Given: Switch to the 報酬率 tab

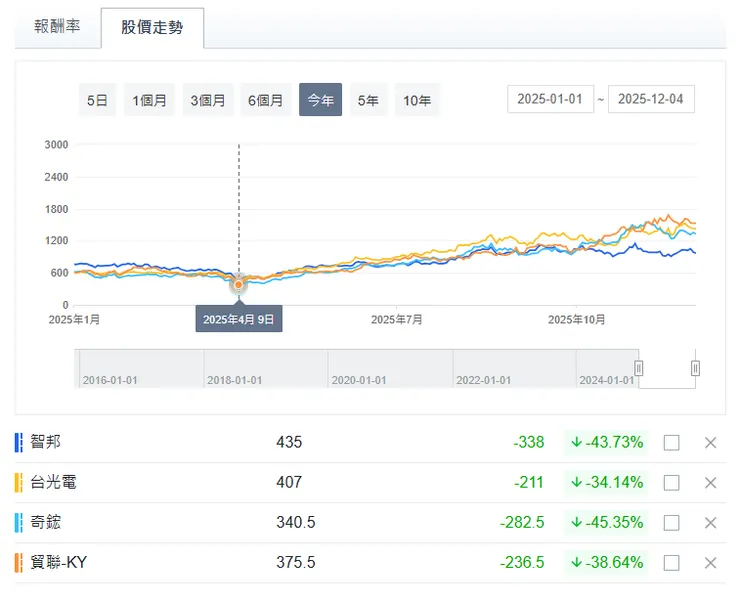Looking at the screenshot, I should pos(58,27).
